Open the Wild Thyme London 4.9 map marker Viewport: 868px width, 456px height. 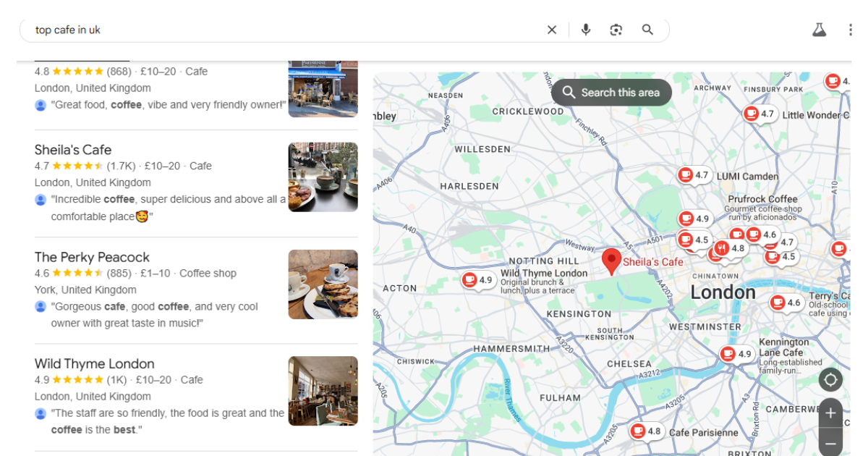[479, 280]
